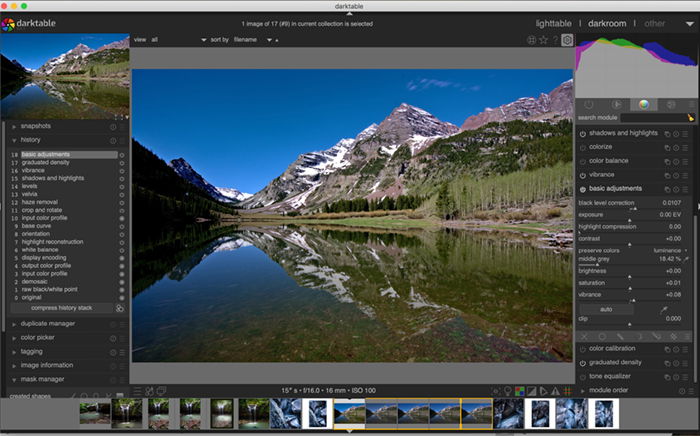The height and width of the screenshot is (436, 700).
Task: Toggle color assessment lightbulb icon
Action: pyautogui.click(x=508, y=391)
